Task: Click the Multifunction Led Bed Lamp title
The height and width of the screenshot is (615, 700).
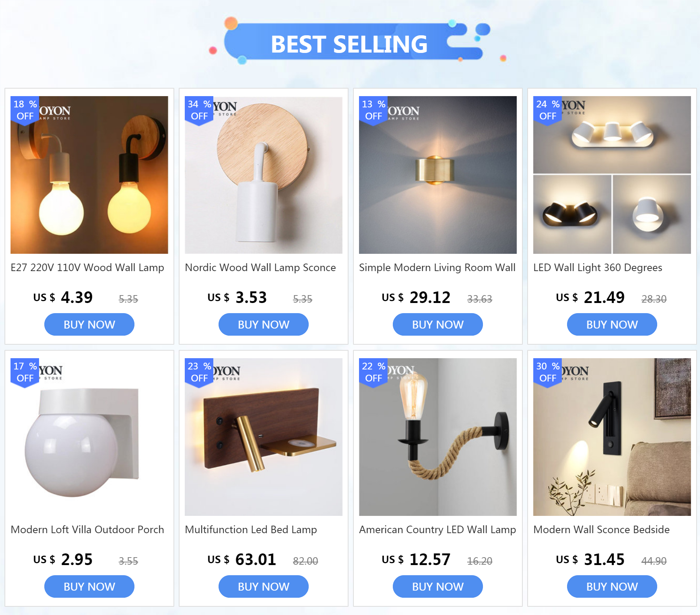Action: (x=251, y=530)
